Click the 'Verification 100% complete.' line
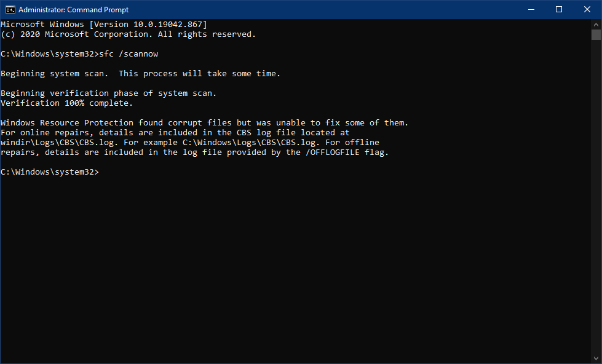 point(66,103)
